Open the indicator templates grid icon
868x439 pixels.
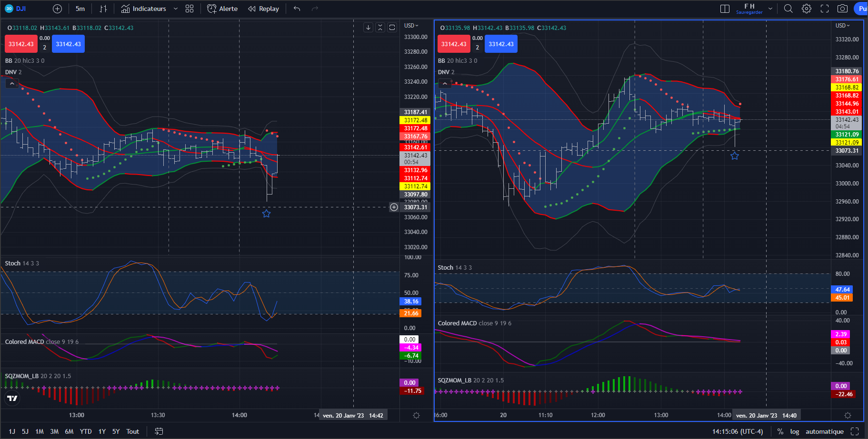coord(190,9)
